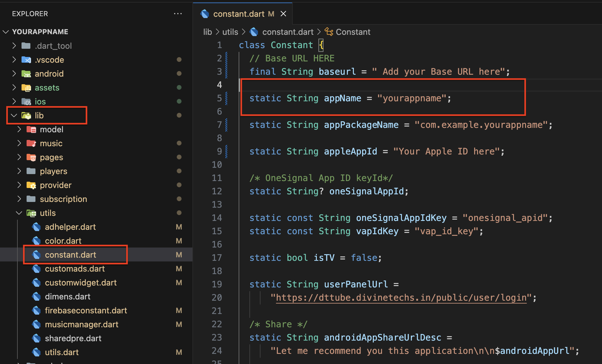Open the dttube.divinetechs.in login URL link
Screen dimensions: 602x364
(401, 298)
